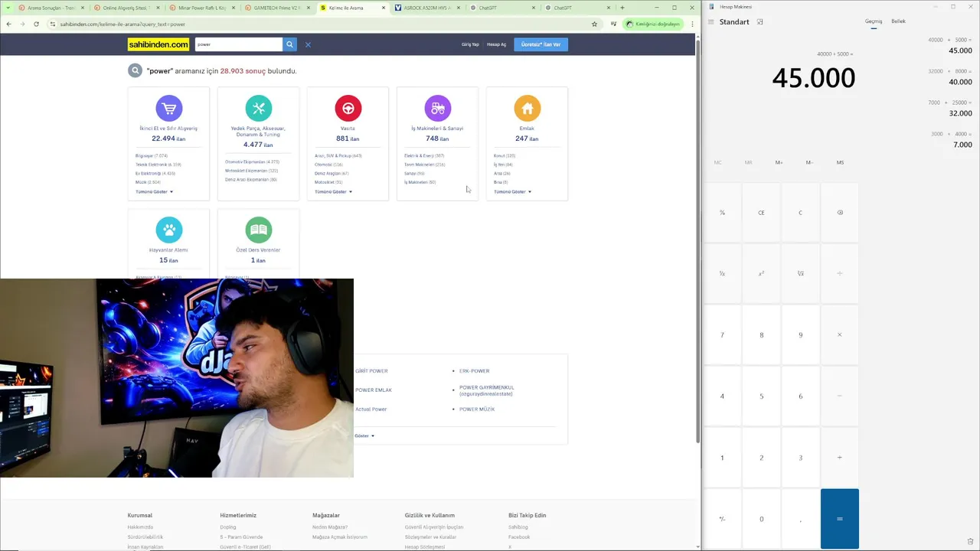
Task: Open the Elektrik & Enerji subcategory link
Action: point(424,155)
